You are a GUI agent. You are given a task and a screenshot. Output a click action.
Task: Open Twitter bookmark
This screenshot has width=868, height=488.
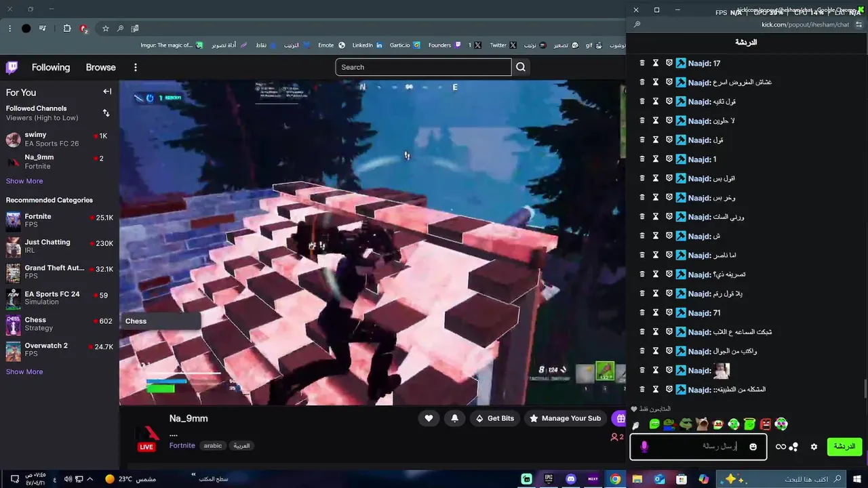[x=503, y=45]
